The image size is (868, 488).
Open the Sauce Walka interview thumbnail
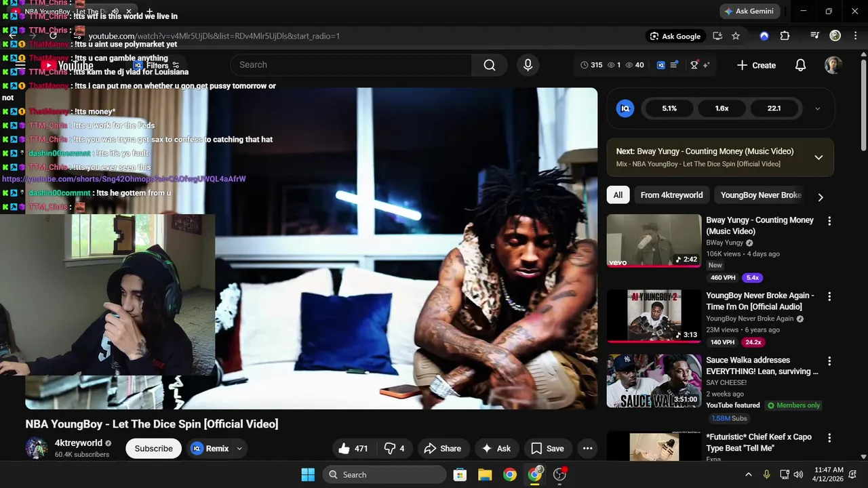(654, 381)
